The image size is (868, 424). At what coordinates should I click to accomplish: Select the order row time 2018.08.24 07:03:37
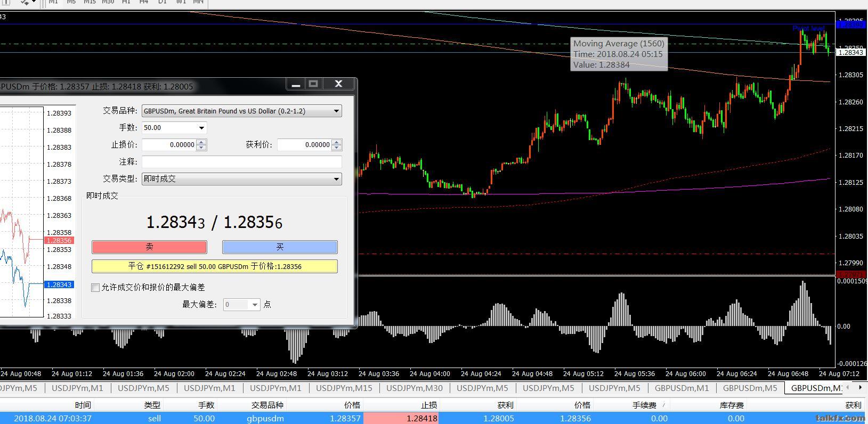point(53,419)
